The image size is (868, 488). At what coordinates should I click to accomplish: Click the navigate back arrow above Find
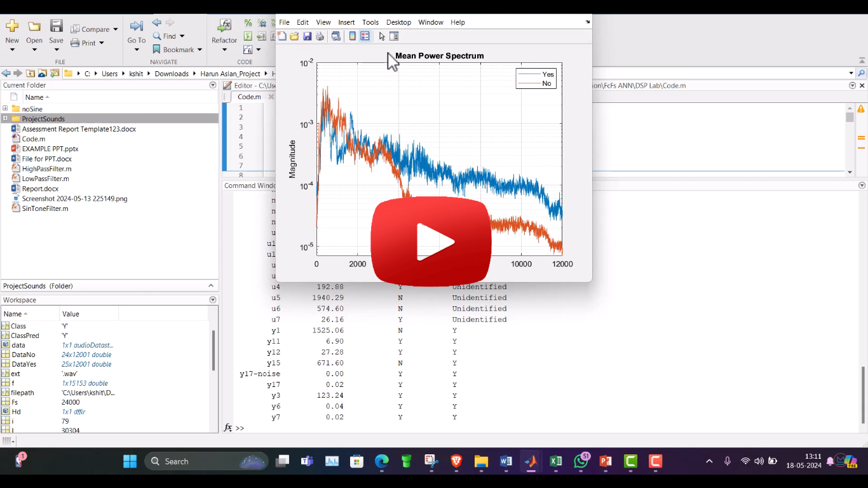coord(157,23)
